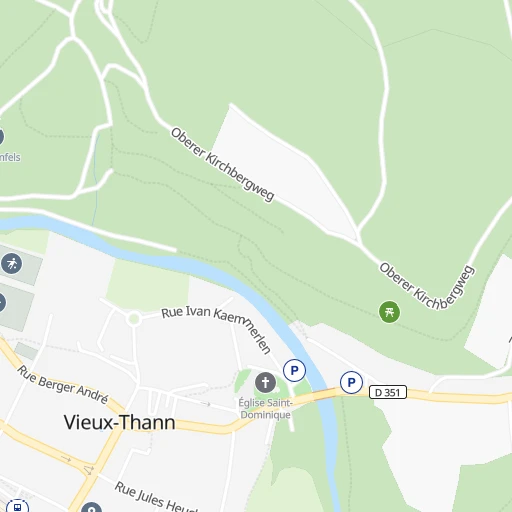The height and width of the screenshot is (512, 512).
Task: Click the Église Saint-Dominique label
Action: click(x=265, y=409)
